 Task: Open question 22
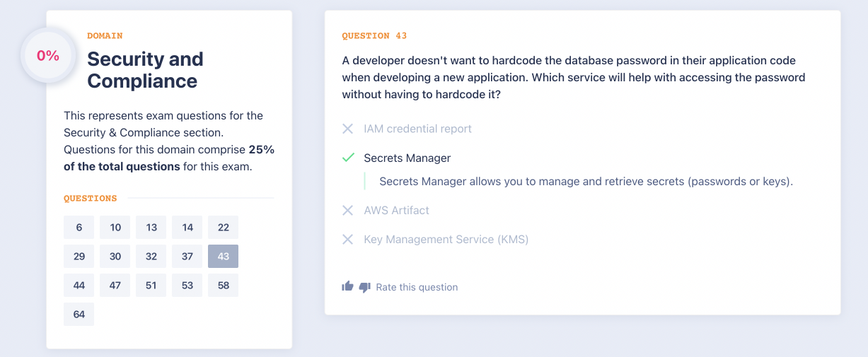224,228
